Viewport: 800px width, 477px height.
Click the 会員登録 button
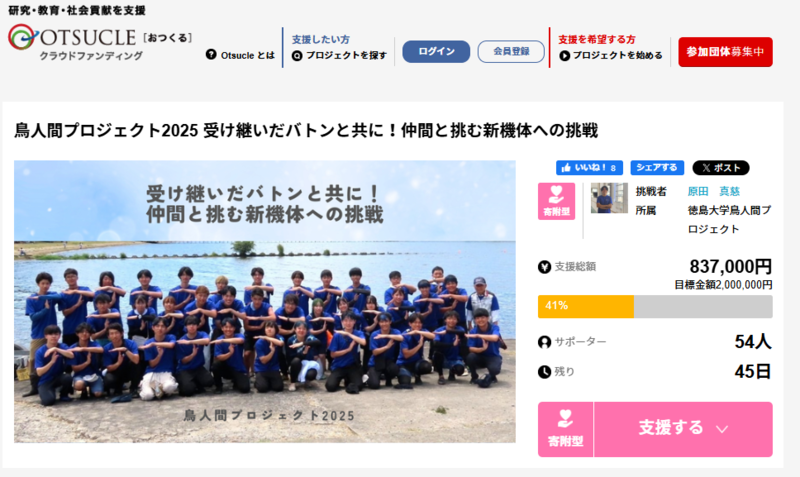pos(511,52)
